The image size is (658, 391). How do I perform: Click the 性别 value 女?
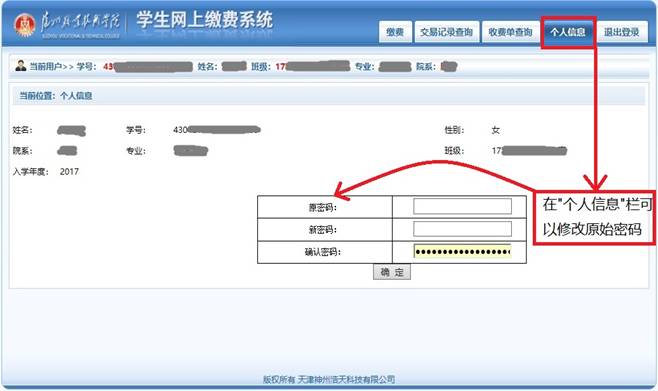pyautogui.click(x=496, y=130)
